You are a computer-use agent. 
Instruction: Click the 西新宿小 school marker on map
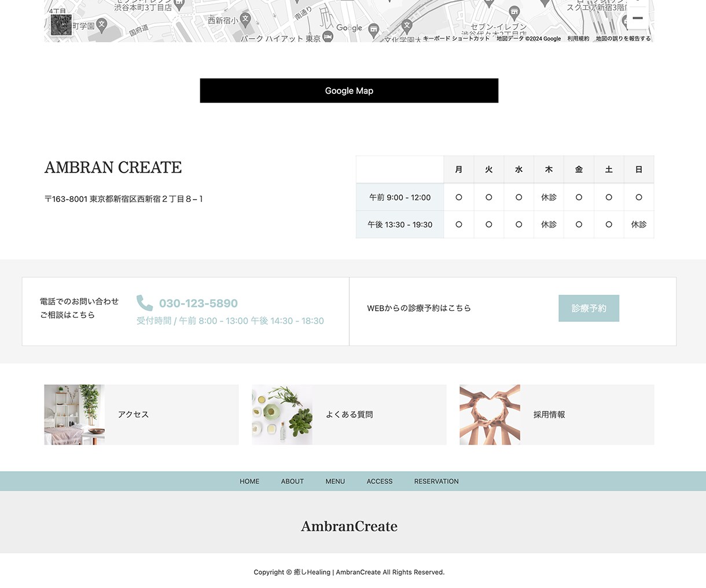click(x=245, y=19)
